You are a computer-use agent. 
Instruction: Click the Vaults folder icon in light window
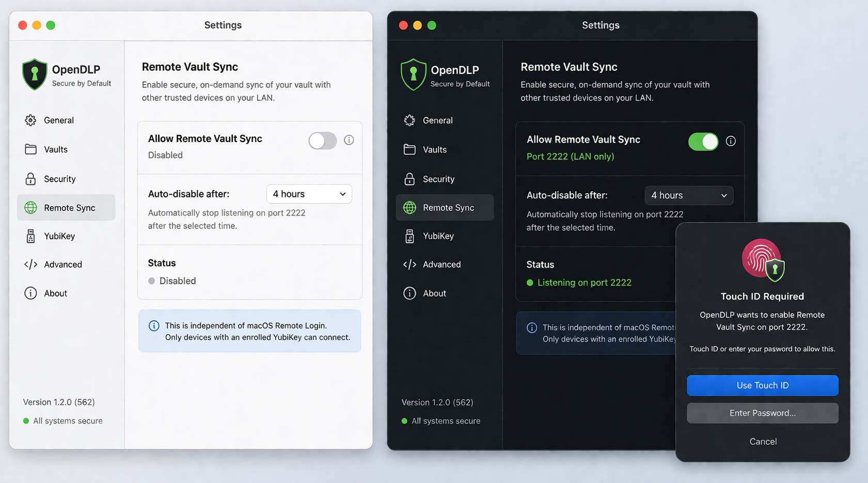click(x=30, y=149)
